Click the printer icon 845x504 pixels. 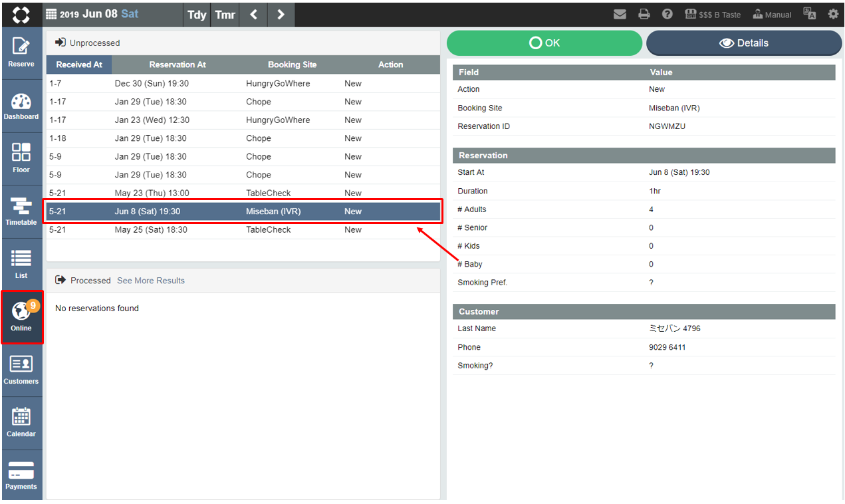[644, 14]
